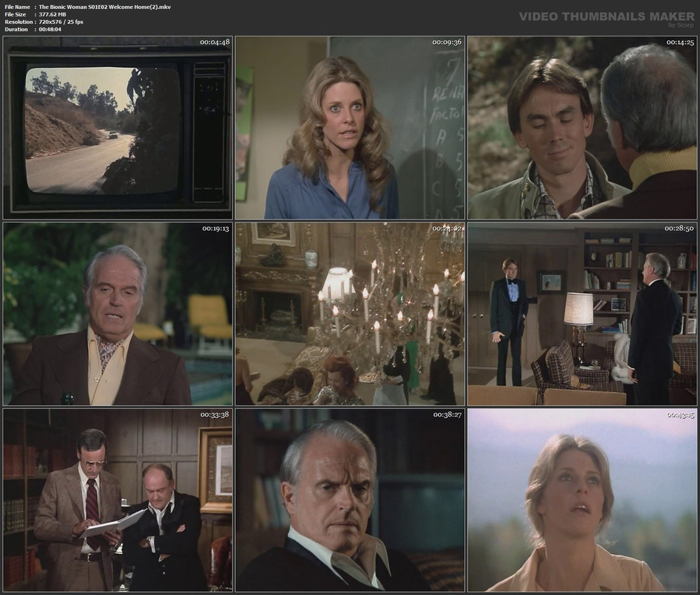
Task: Click the 00:33:38 timestamp label
Action: (x=215, y=415)
